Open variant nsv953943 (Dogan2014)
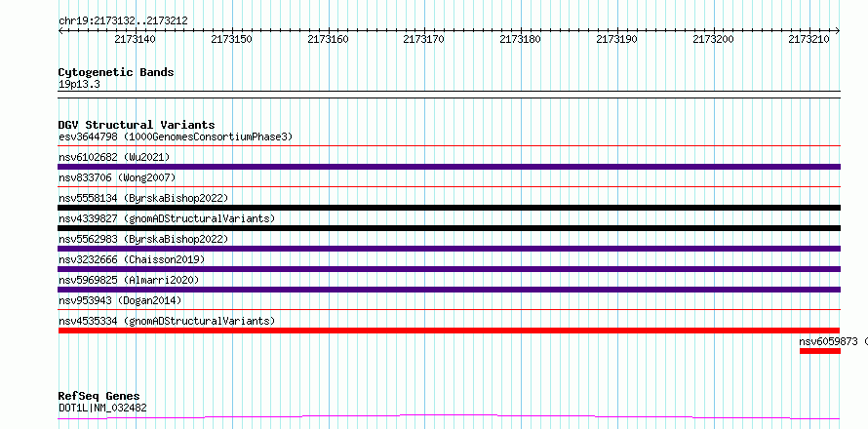This screenshot has height=429, width=868. (x=120, y=300)
